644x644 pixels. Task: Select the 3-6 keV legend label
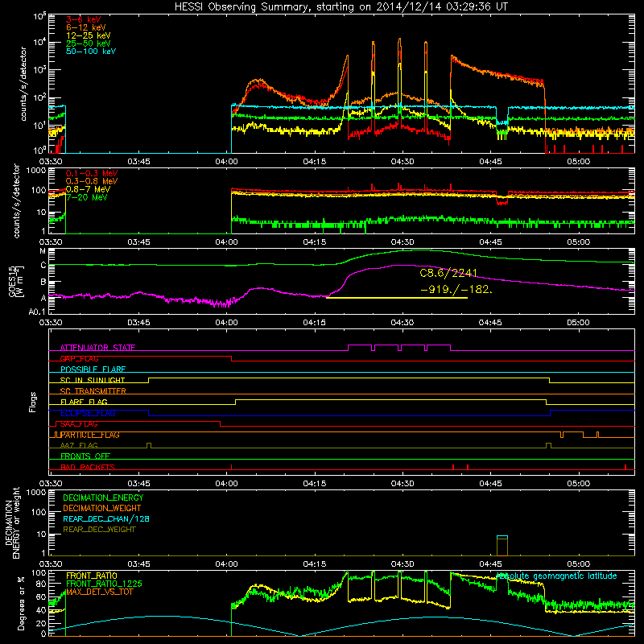[83, 19]
